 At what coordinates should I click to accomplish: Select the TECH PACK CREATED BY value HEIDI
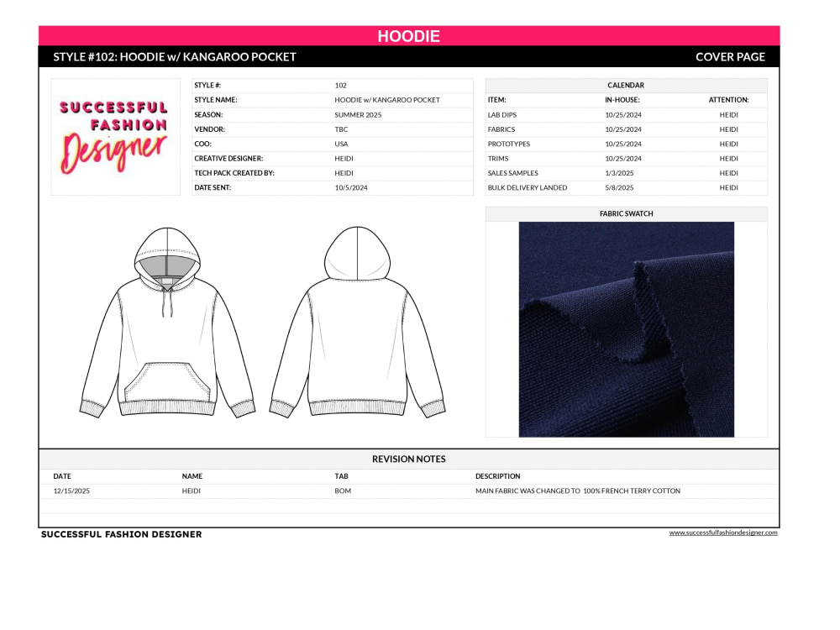tap(344, 173)
